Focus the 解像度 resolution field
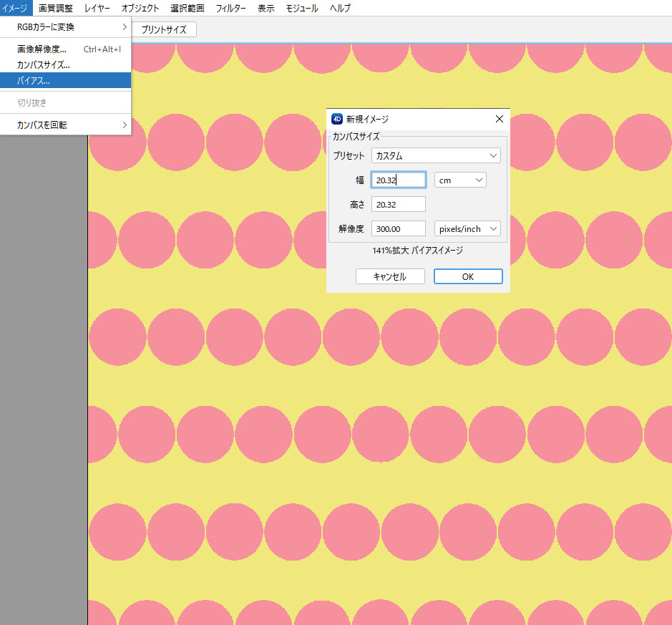Screen dimensions: 672x625 tap(399, 229)
